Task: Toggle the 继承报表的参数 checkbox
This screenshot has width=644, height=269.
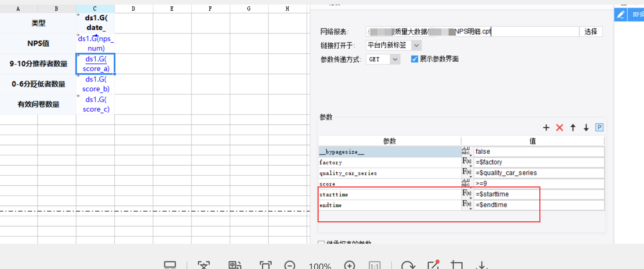Action: [x=321, y=243]
